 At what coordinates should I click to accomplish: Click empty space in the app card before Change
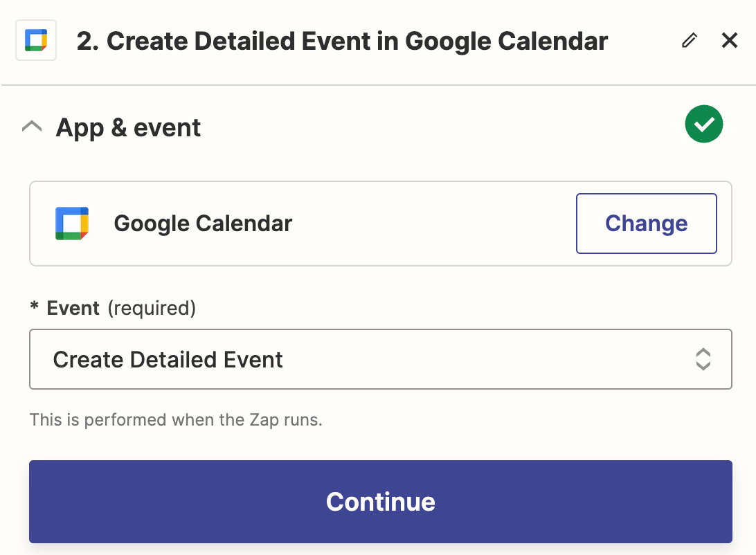(429, 224)
